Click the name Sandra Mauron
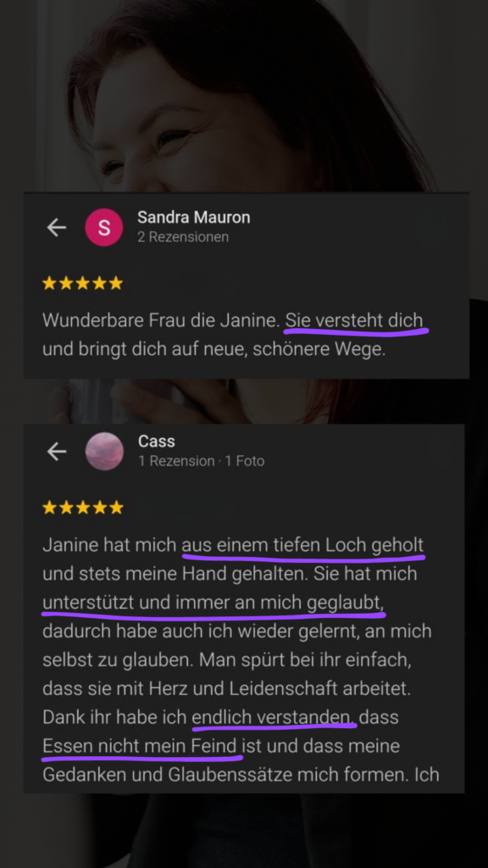The height and width of the screenshot is (868, 488). coord(194,218)
